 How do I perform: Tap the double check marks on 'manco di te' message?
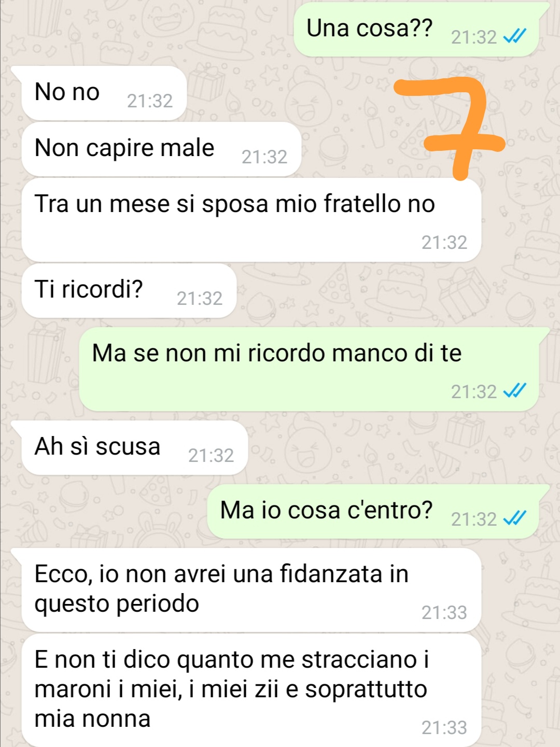[x=515, y=391]
